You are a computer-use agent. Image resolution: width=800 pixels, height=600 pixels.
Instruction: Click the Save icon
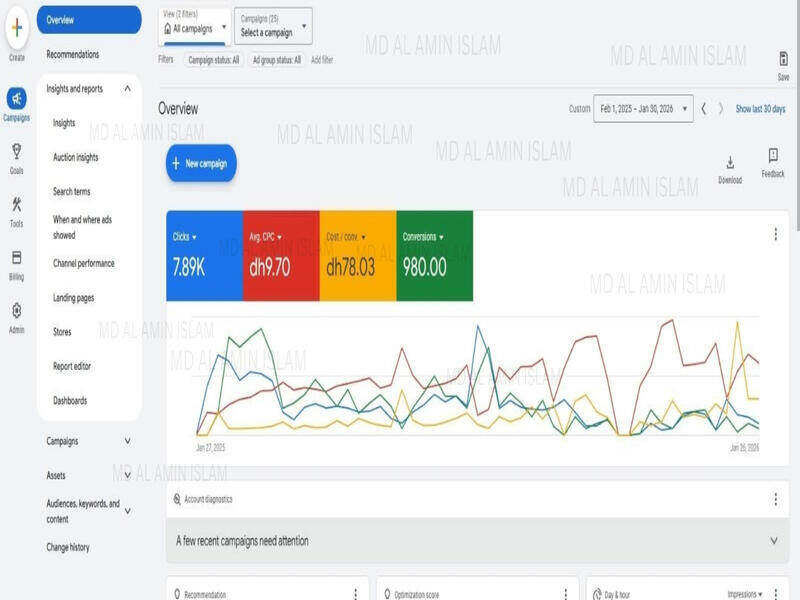[783, 59]
